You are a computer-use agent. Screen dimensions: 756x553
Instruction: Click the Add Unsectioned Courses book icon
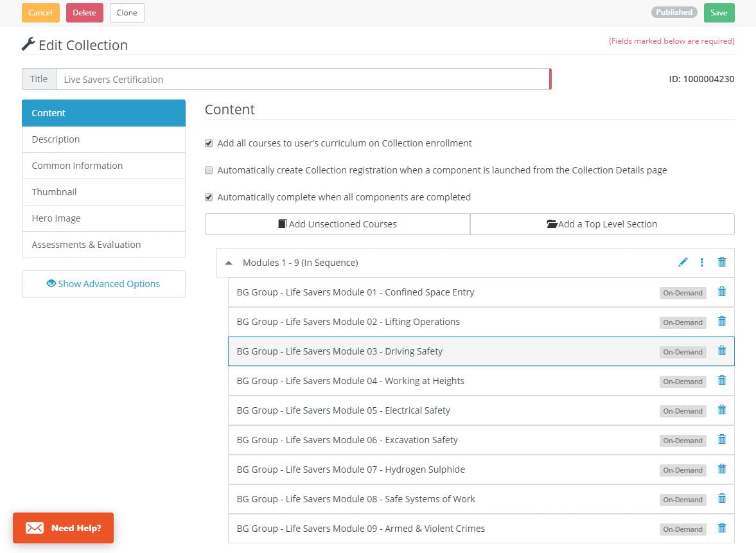coord(281,224)
